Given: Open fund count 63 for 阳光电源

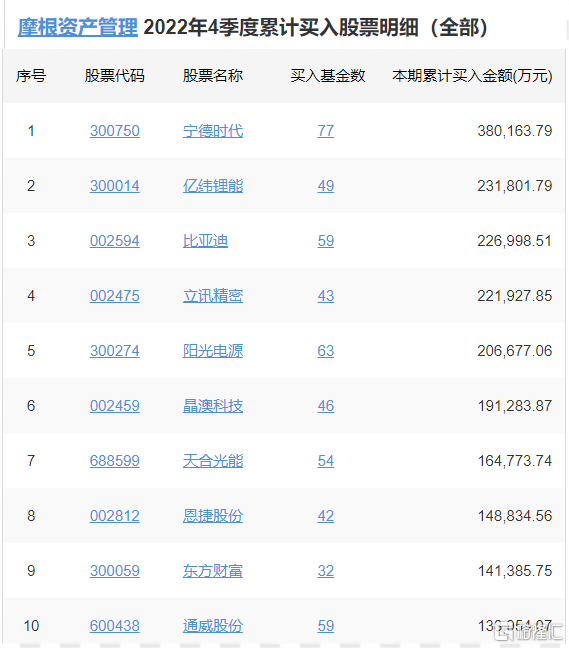Looking at the screenshot, I should [326, 351].
